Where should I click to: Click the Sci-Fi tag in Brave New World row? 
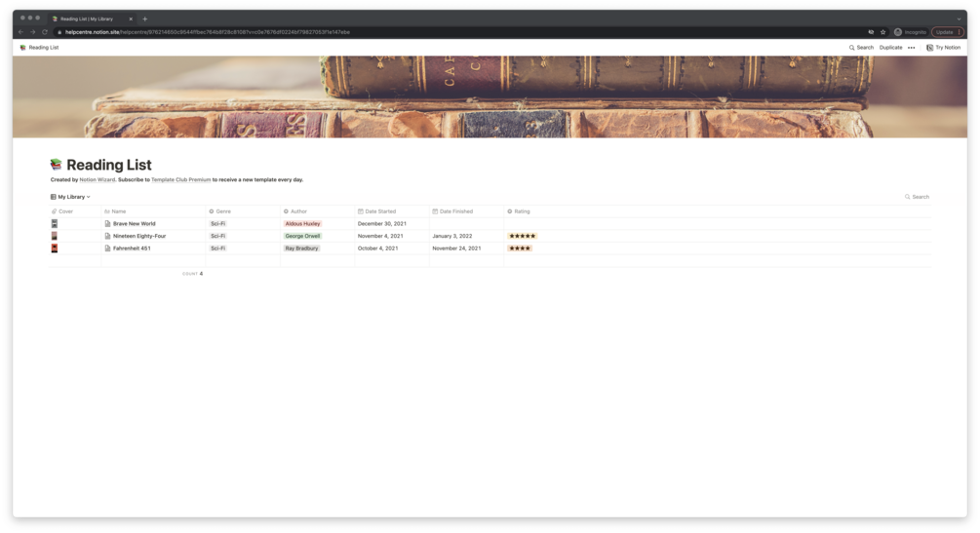[218, 224]
